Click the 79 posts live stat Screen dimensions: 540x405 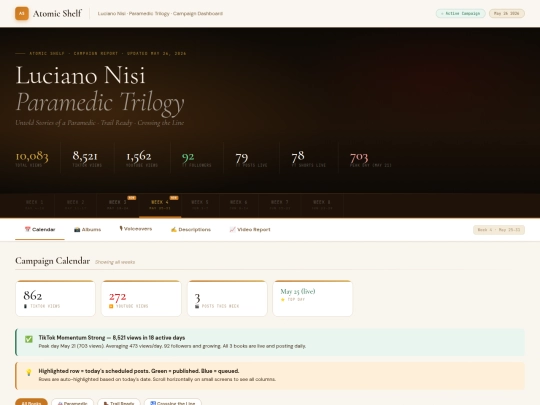(x=251, y=160)
